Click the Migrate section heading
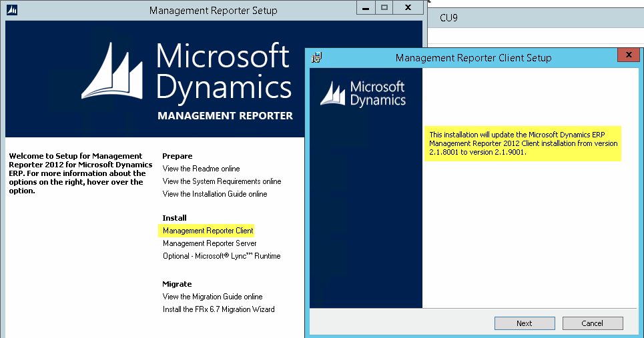Viewport: 644px width, 338px height. point(177,284)
